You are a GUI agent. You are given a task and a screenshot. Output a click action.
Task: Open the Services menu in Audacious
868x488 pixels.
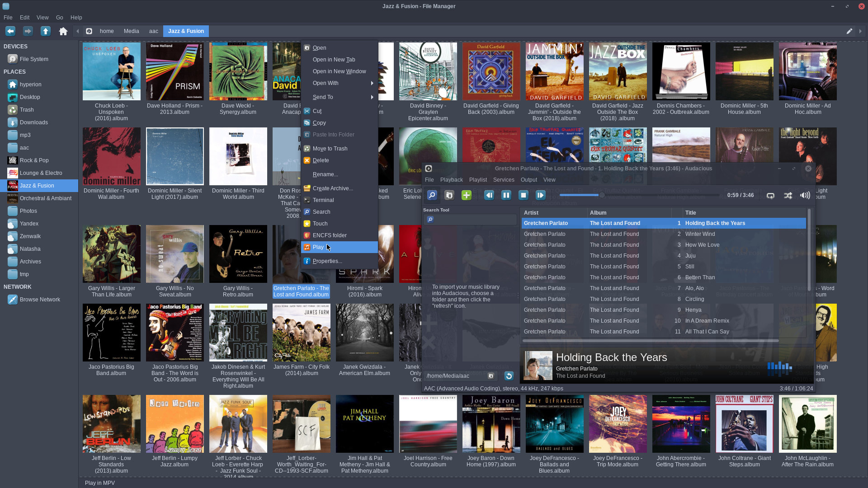click(504, 180)
